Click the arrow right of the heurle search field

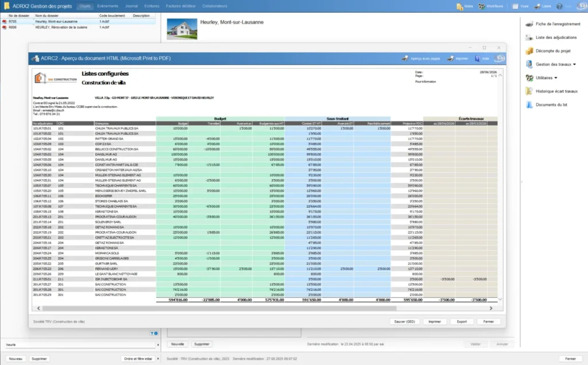coord(158,345)
